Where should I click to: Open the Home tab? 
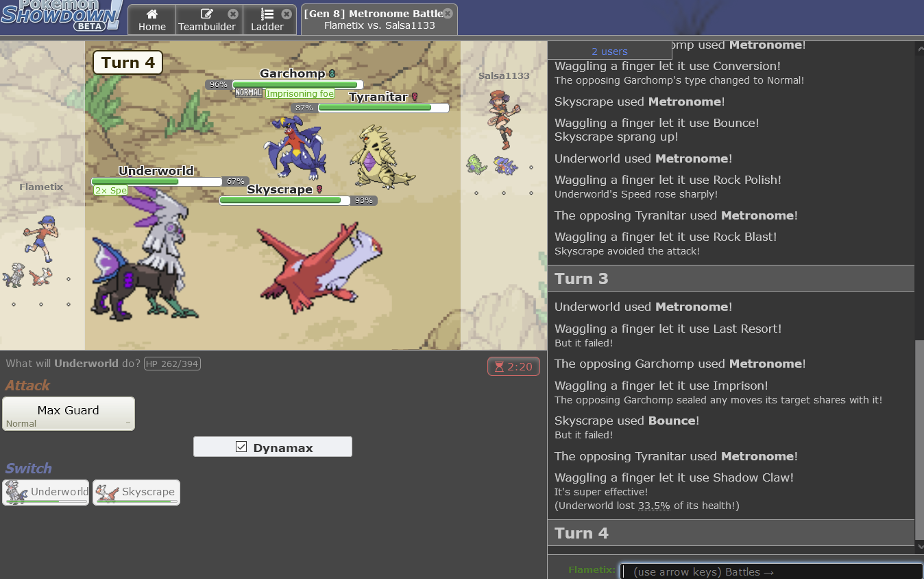[x=152, y=20]
